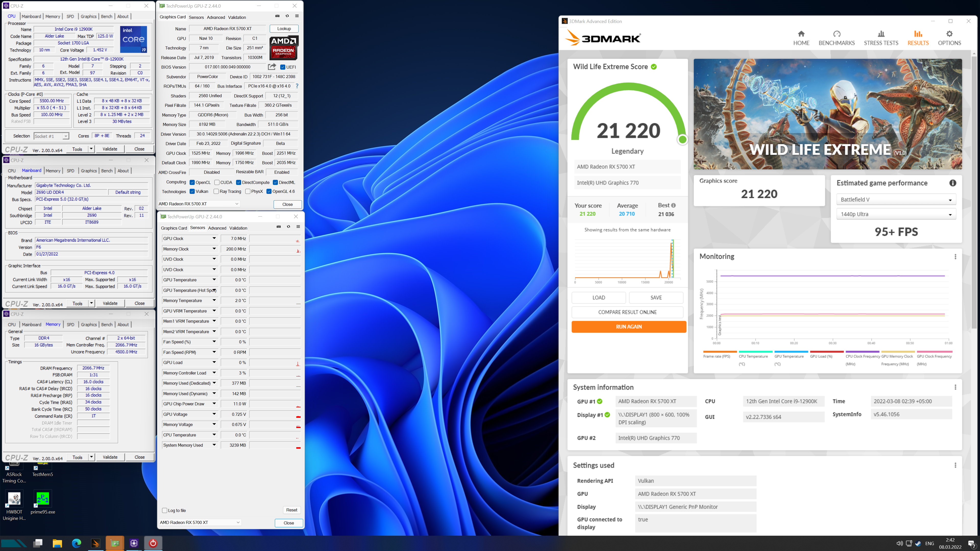The height and width of the screenshot is (551, 980).
Task: Open the GPU selector dropdown in GPU-Z Sensors window
Action: (x=200, y=522)
